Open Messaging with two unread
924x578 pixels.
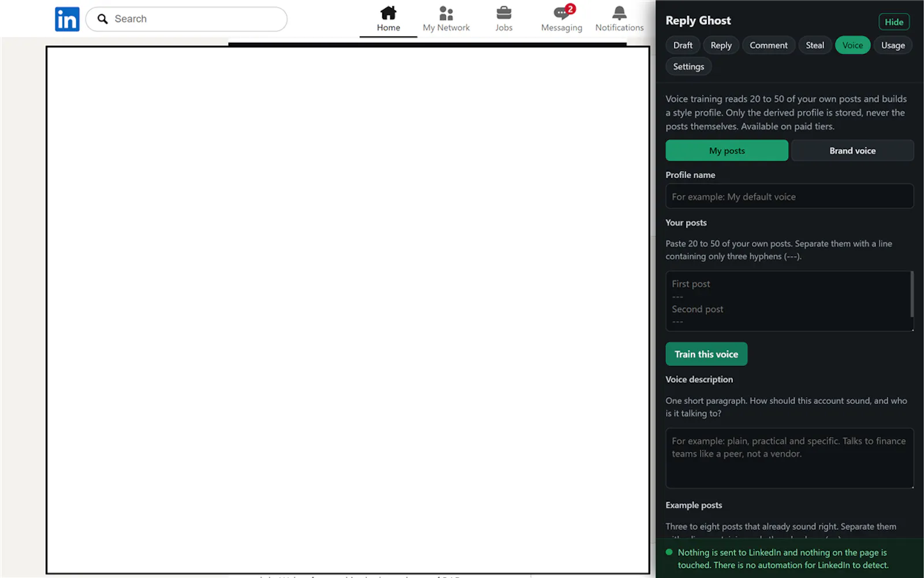point(561,19)
